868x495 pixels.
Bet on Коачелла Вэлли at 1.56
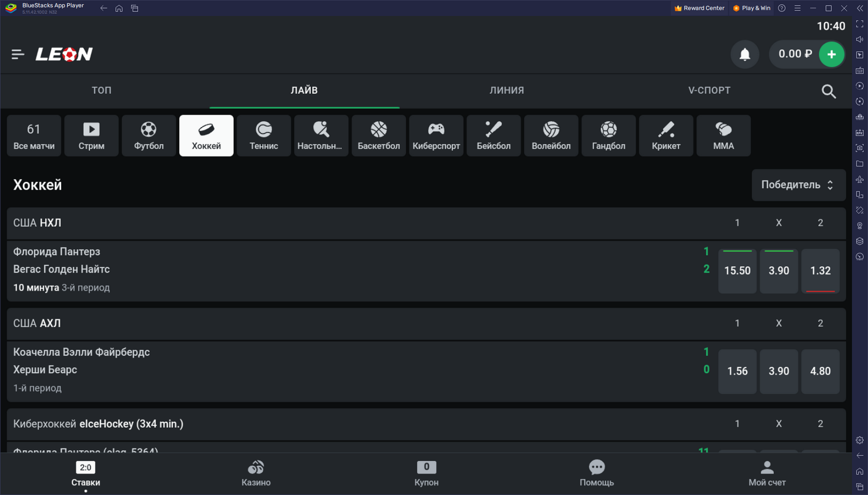coord(737,371)
